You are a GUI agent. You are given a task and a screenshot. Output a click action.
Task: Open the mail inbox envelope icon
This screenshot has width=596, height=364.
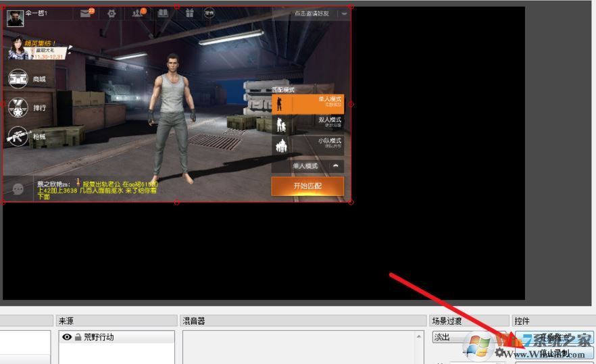coord(85,14)
